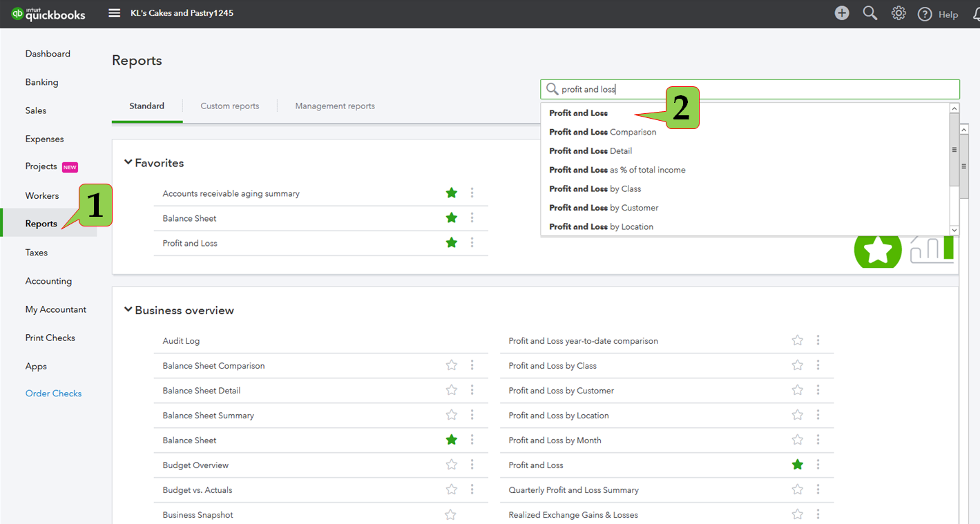
Task: Open the Settings gear icon
Action: [x=898, y=13]
